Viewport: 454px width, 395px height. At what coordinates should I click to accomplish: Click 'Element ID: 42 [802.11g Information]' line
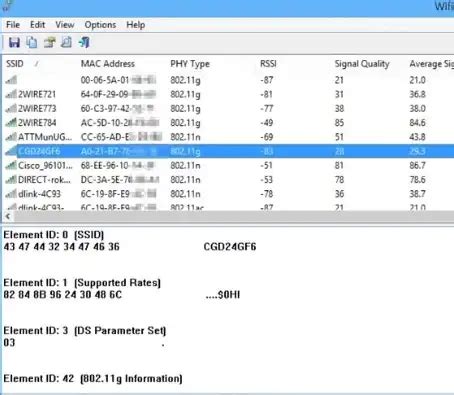(x=93, y=379)
